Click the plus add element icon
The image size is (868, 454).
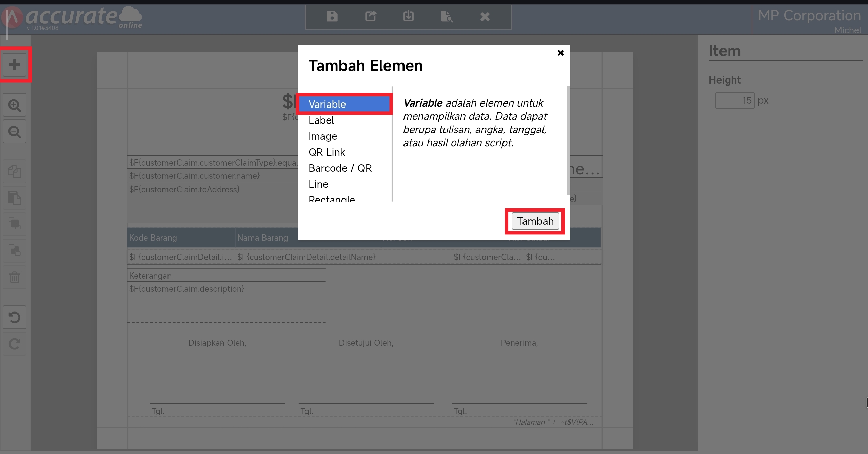click(x=15, y=64)
